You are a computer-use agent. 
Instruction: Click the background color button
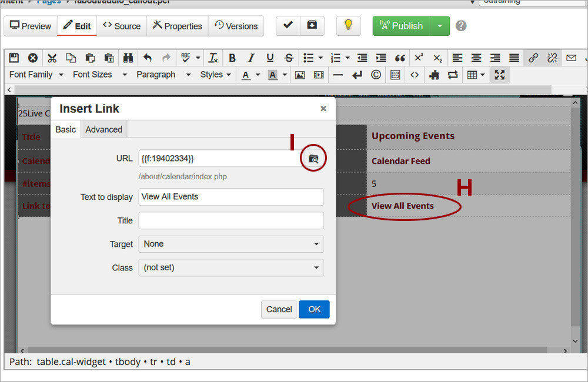click(x=273, y=75)
